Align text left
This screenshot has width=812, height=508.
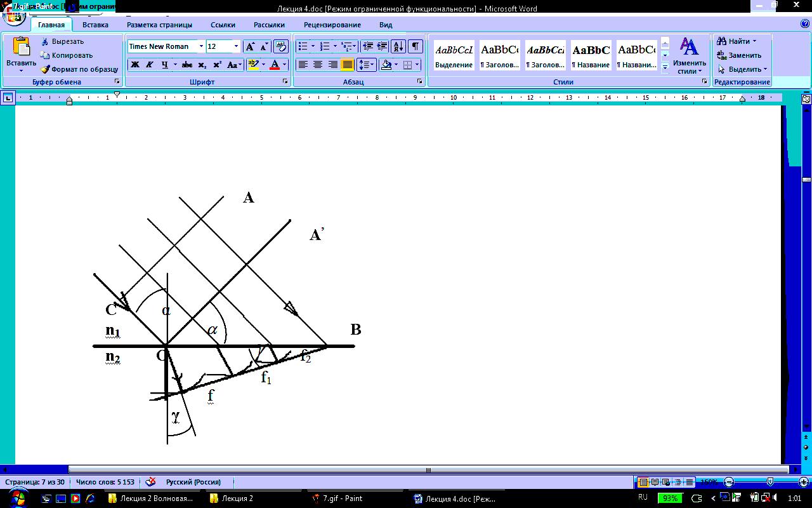point(303,65)
